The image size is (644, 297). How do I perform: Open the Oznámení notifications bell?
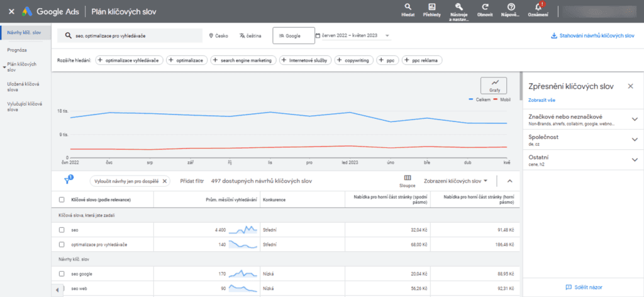(538, 7)
